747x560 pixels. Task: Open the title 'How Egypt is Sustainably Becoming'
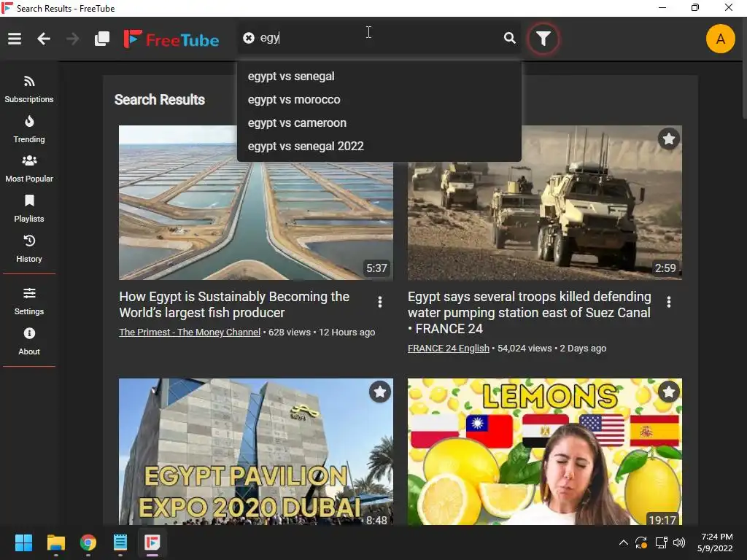[234, 305]
